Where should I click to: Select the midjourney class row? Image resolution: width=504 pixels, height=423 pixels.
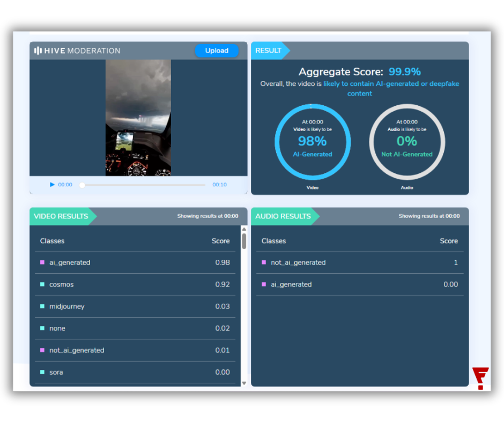click(135, 307)
